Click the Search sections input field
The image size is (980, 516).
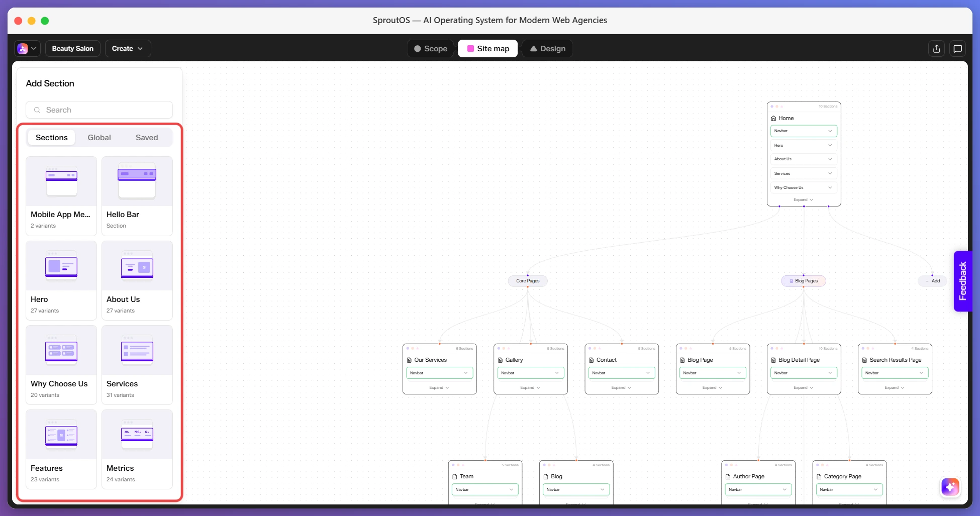click(x=99, y=110)
